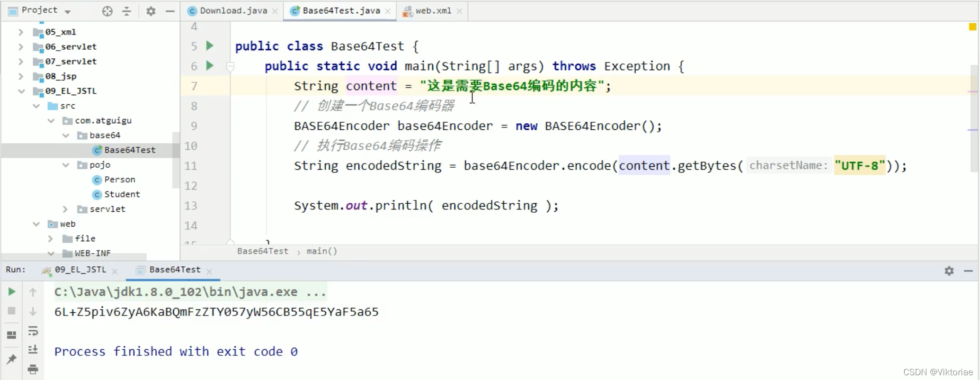Viewport: 980px width, 380px height.
Task: Click the encoded output line in console
Action: click(216, 312)
